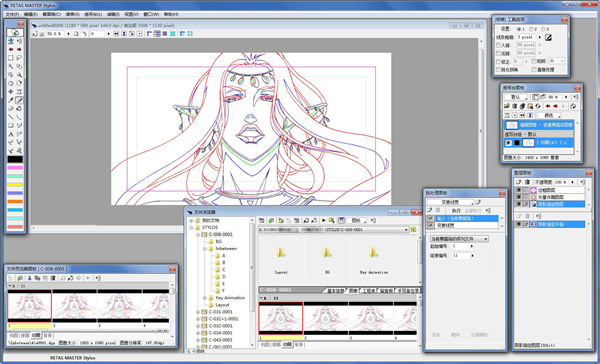Screen dimensions: 600x364
Task: Select setting radio option 3
Action: pyautogui.click(x=543, y=29)
